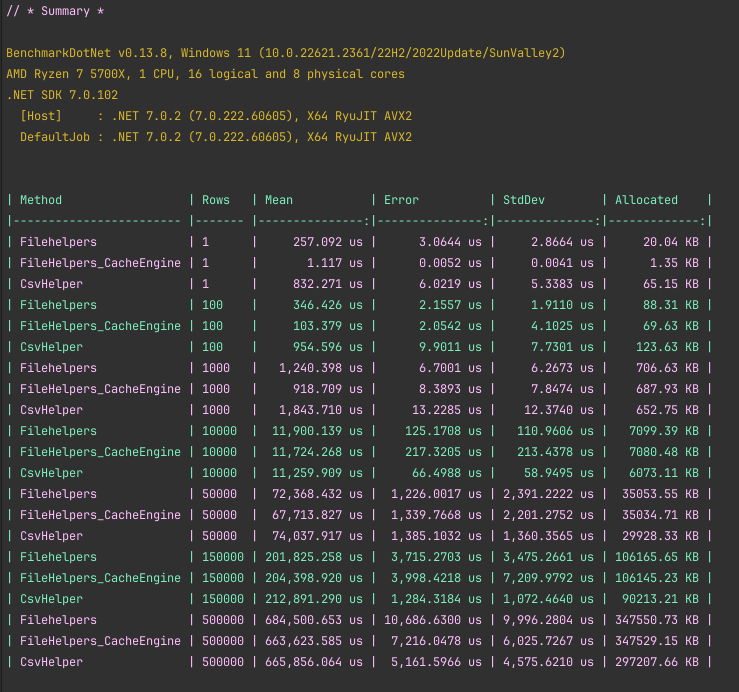Click the '// * Summary *' heading text
Viewport: 739px width, 692px height.
[55, 11]
